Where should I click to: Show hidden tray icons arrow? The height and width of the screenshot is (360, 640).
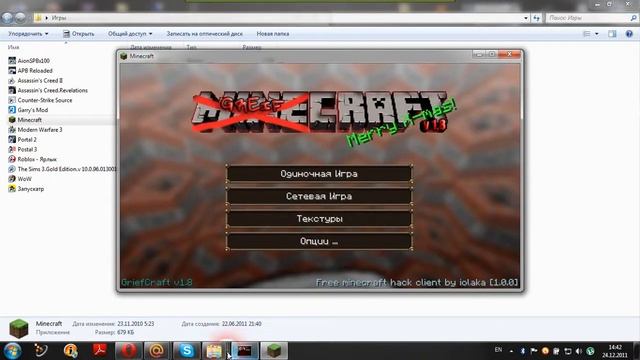pyautogui.click(x=511, y=351)
